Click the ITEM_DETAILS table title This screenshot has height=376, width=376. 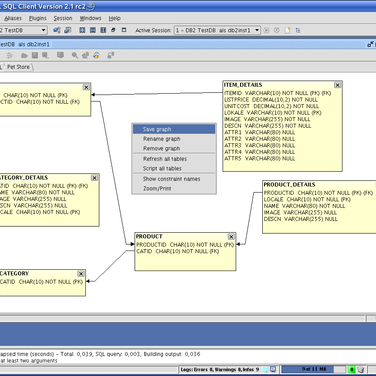[x=243, y=85]
